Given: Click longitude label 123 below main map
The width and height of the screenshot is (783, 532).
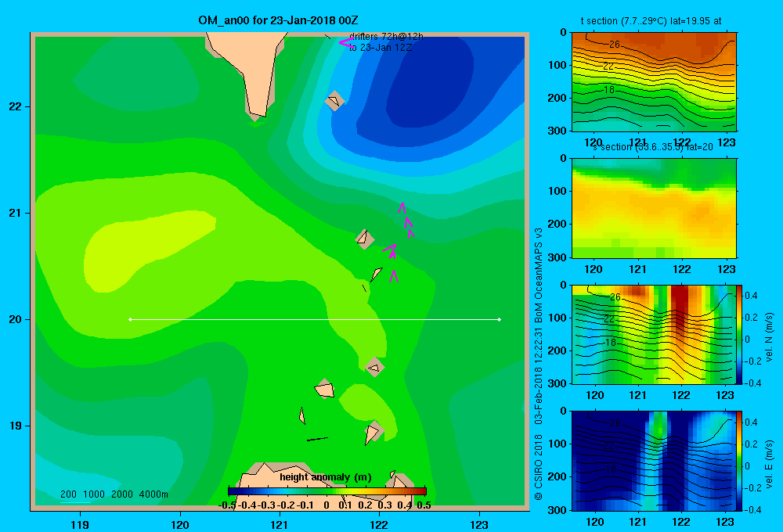Looking at the screenshot, I should [479, 524].
